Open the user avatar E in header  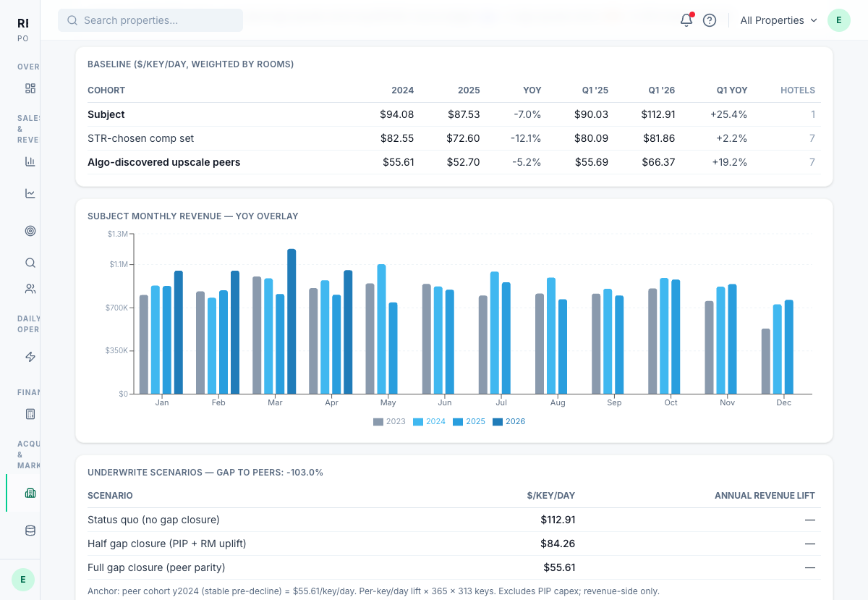(x=839, y=20)
